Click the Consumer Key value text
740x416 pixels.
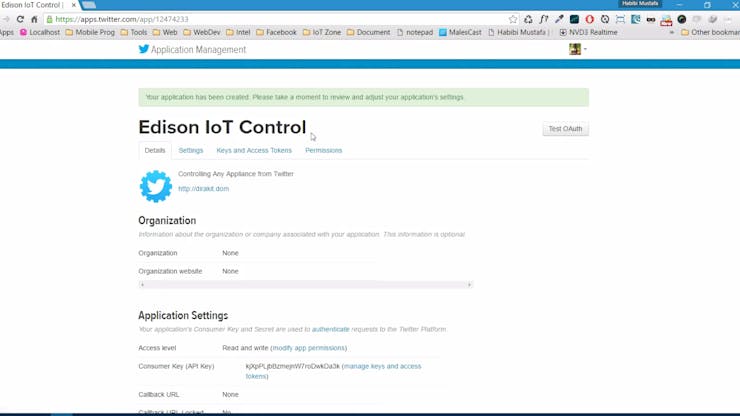[293, 366]
